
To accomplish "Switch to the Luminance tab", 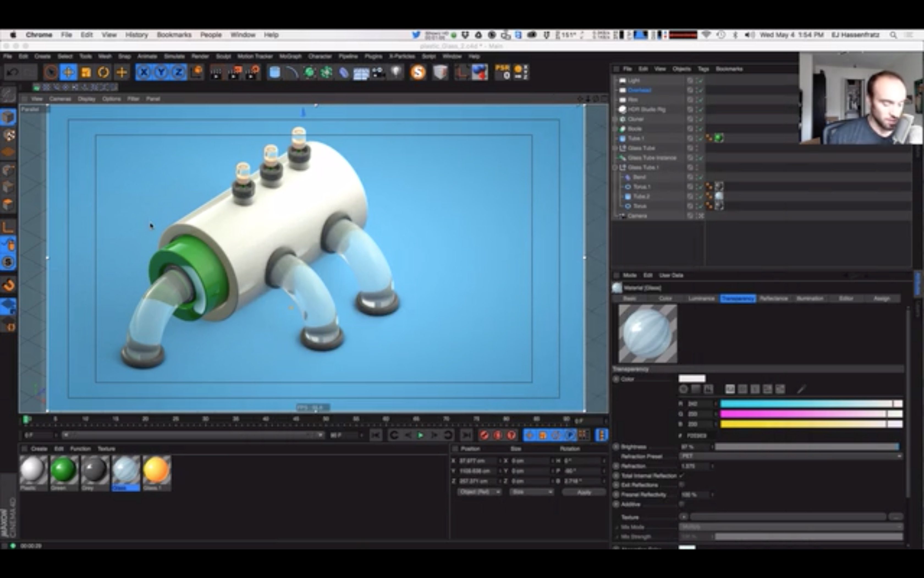I will pyautogui.click(x=702, y=299).
